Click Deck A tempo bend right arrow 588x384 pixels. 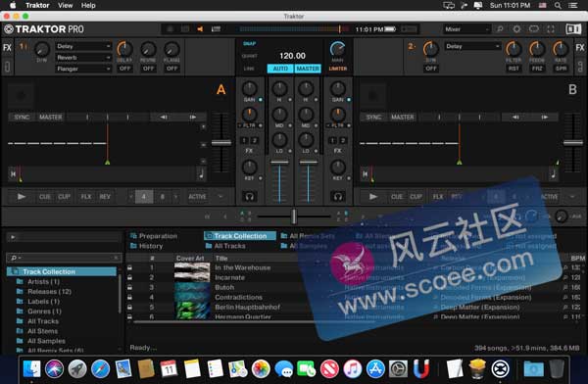click(x=193, y=117)
